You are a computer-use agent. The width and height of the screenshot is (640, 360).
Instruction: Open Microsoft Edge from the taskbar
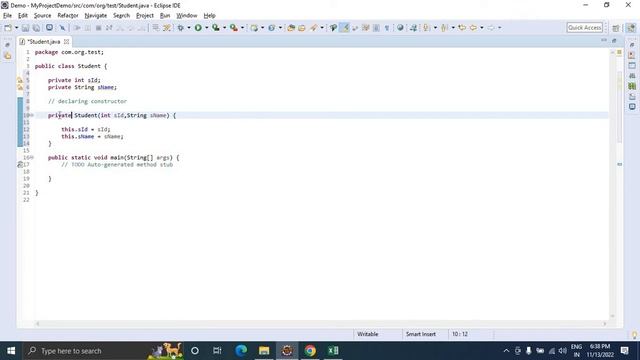(x=241, y=351)
